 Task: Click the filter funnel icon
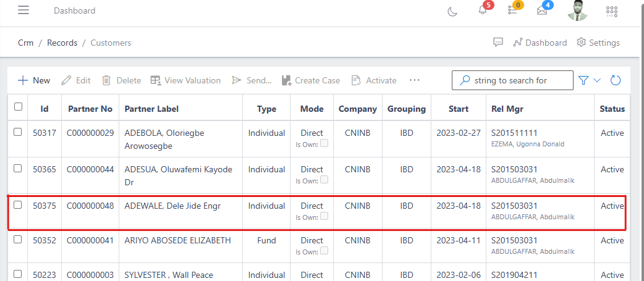pos(583,80)
